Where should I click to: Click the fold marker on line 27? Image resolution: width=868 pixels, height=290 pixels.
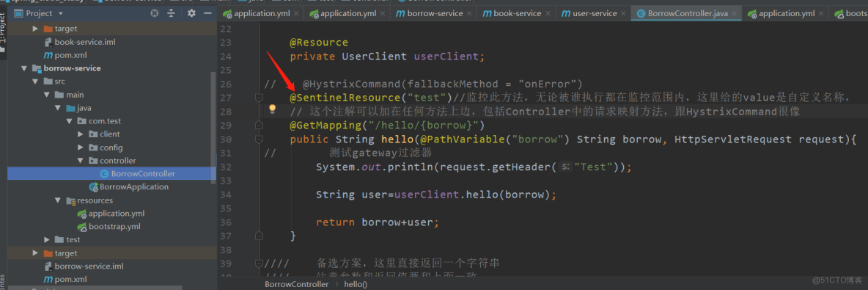[x=258, y=98]
